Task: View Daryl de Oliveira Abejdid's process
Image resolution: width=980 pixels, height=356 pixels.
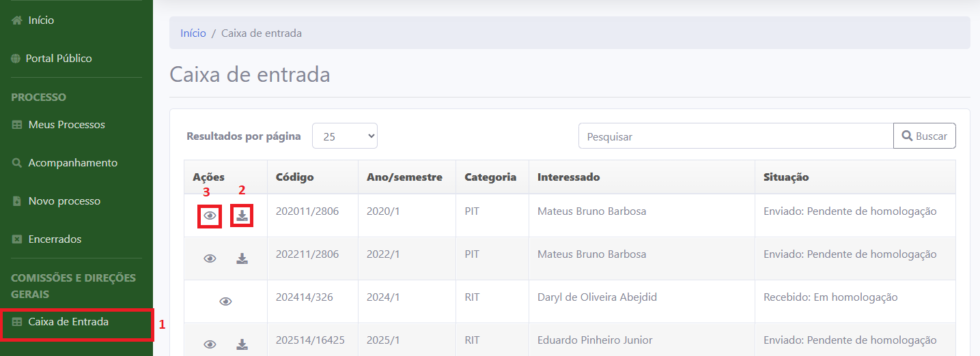Action: [x=226, y=301]
